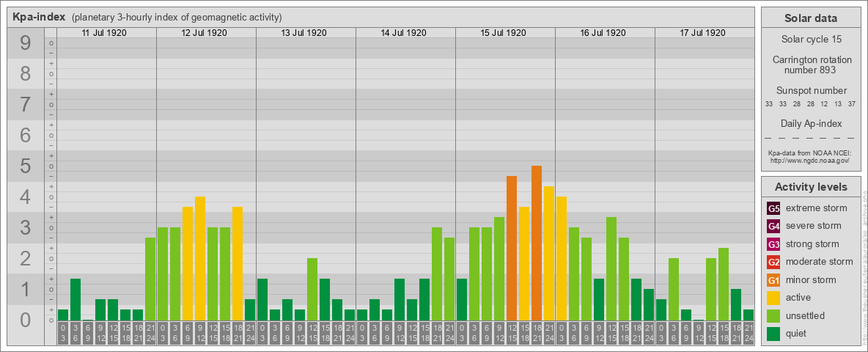
Task: Select the light green 'unsettled' legend swatch
Action: [x=773, y=315]
